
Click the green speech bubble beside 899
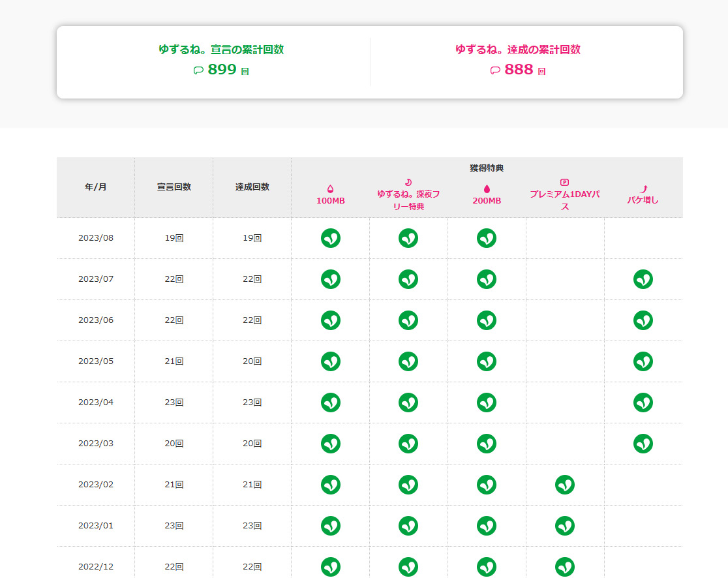(198, 70)
